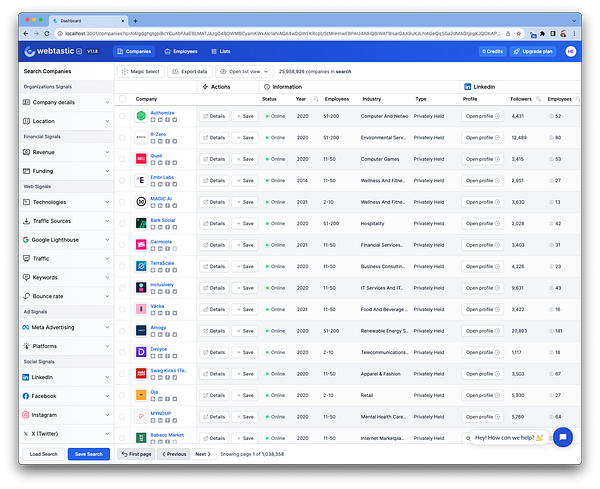The height and width of the screenshot is (489, 600).
Task: Click the TerraScale company logo
Action: pos(141,266)
